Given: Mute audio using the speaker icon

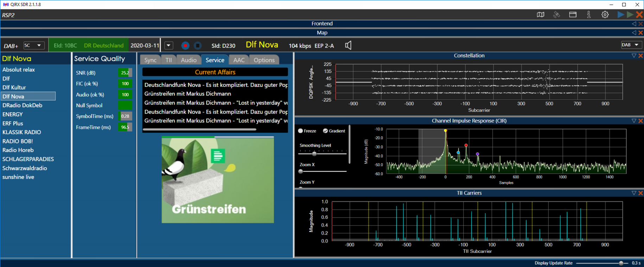Looking at the screenshot, I should pyautogui.click(x=348, y=45).
